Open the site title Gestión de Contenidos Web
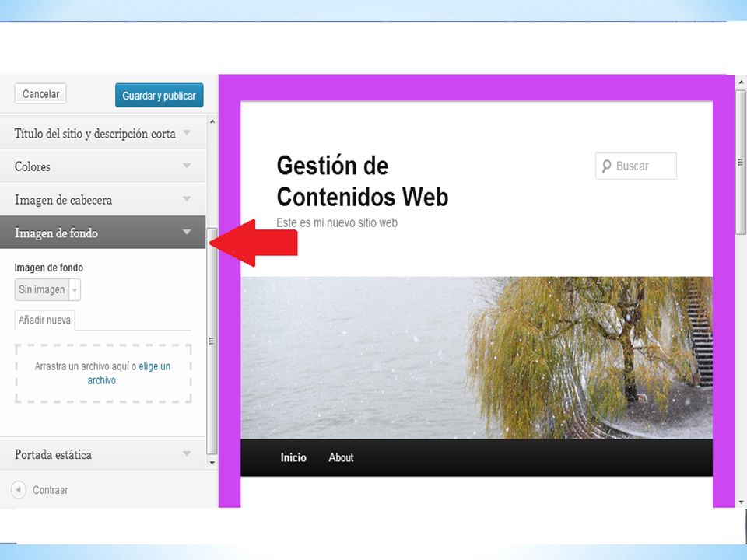Viewport: 747px width, 560px height. 362,181
